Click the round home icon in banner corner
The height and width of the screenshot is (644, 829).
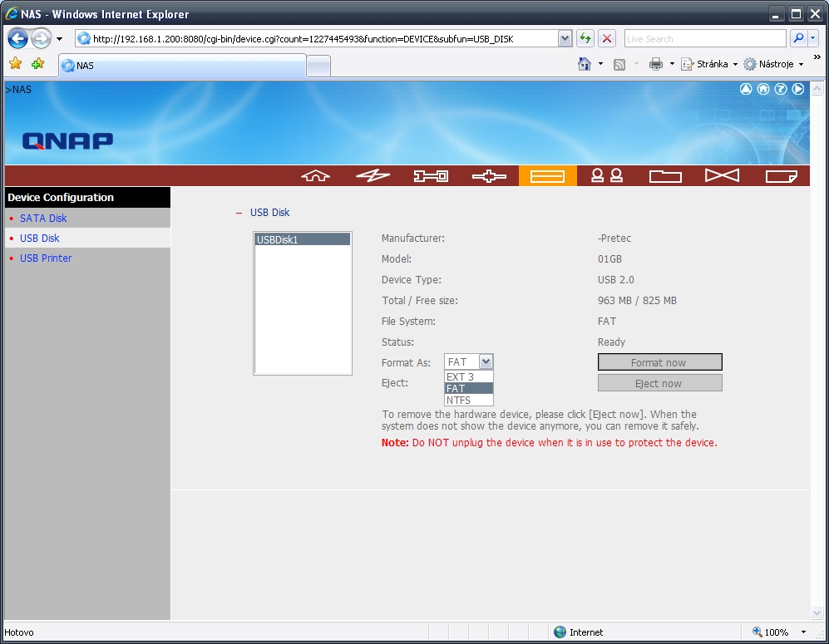[x=763, y=89]
